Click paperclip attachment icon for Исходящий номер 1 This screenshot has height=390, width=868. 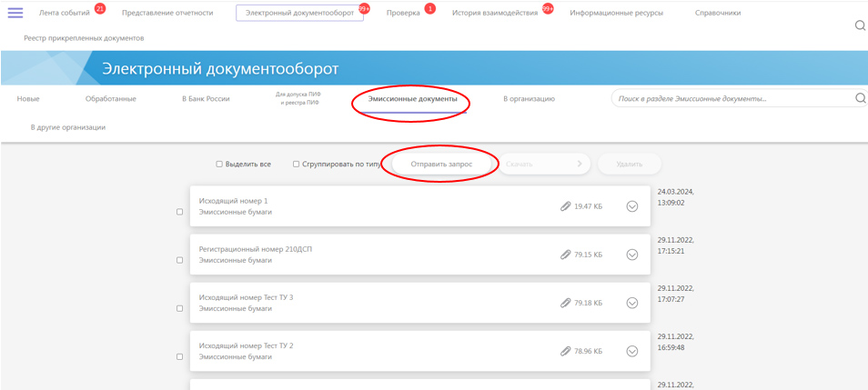[x=565, y=206]
